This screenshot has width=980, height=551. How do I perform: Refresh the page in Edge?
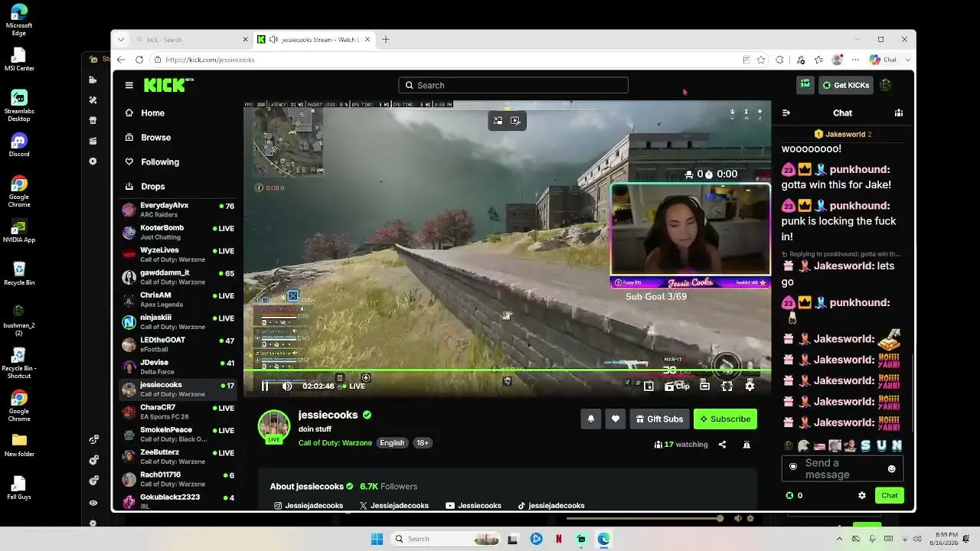[x=139, y=60]
